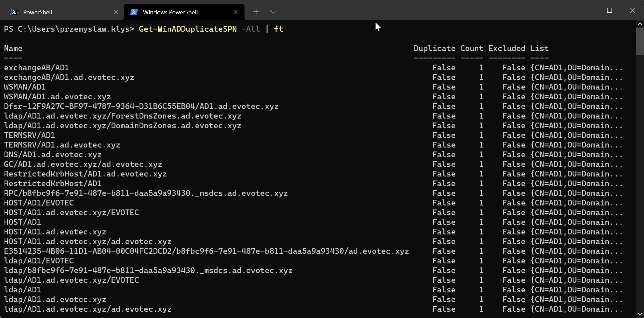The width and height of the screenshot is (644, 318).
Task: Expand the new tab profile dropdown
Action: point(273,12)
